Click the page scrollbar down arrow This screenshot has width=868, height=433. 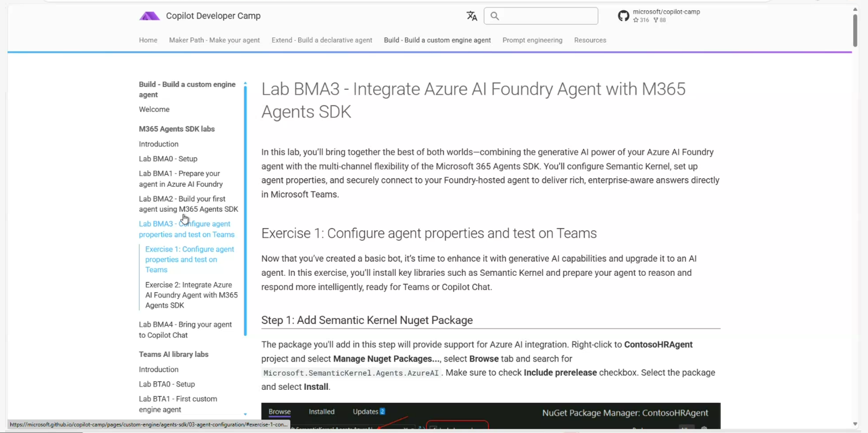(x=855, y=424)
